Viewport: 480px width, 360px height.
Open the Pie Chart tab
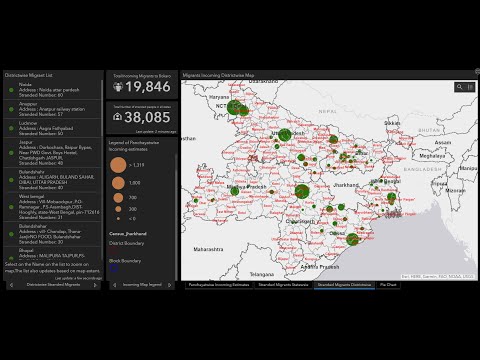[388, 285]
